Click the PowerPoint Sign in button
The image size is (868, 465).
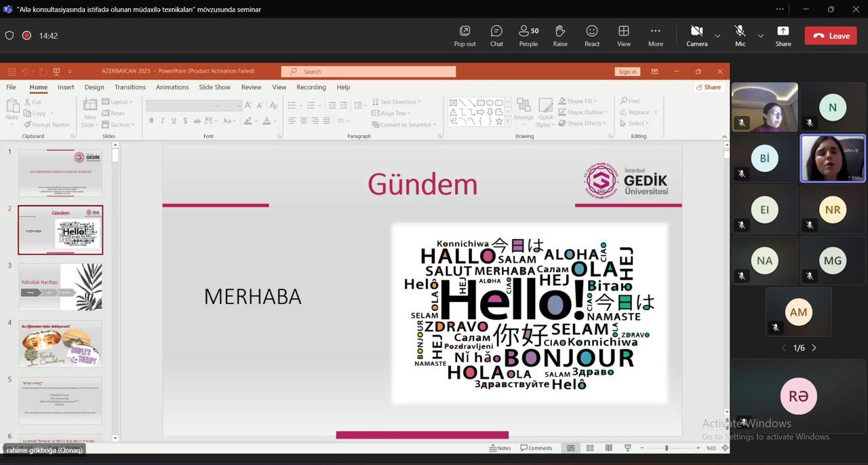point(627,71)
